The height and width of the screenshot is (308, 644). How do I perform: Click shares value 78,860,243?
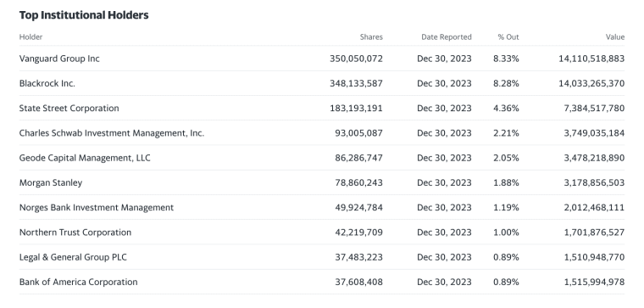[358, 182]
